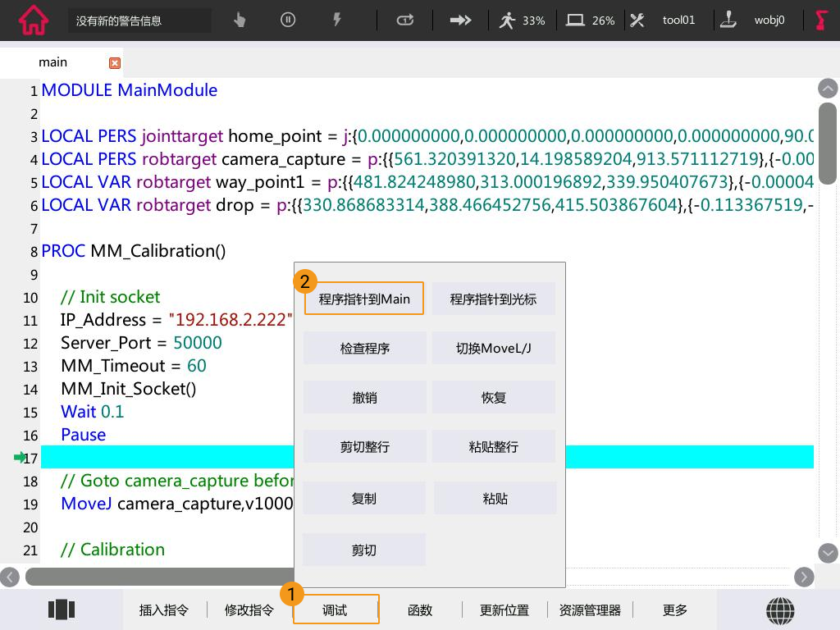The image size is (840, 630).
Task: Open the 33% speed setting
Action: point(522,21)
